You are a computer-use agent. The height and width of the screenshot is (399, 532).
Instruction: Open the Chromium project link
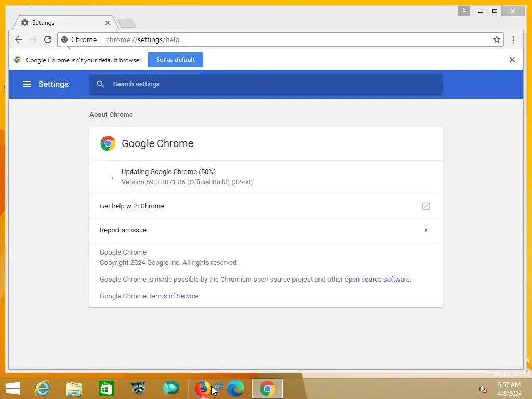click(236, 279)
